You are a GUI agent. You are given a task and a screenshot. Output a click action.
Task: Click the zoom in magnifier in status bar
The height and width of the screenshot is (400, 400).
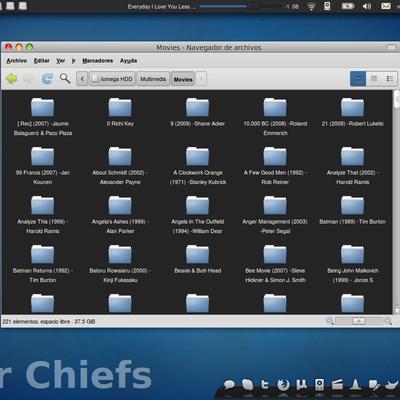click(388, 321)
